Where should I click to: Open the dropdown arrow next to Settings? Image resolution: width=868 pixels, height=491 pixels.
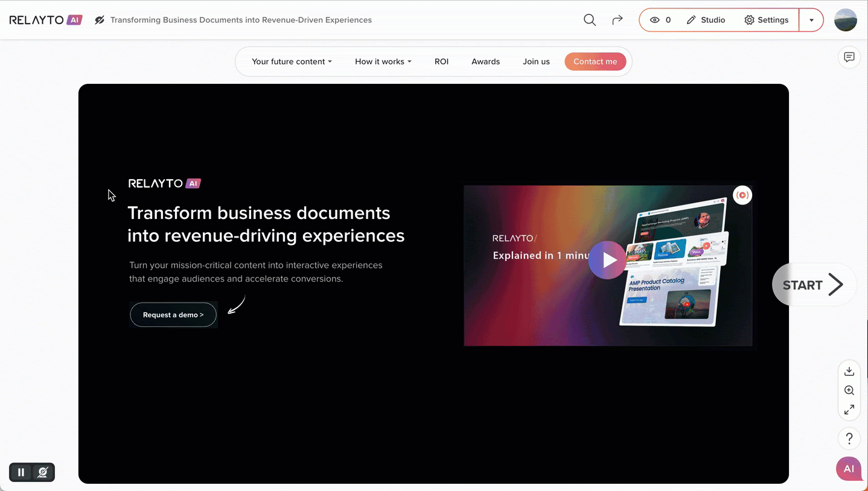coord(811,20)
